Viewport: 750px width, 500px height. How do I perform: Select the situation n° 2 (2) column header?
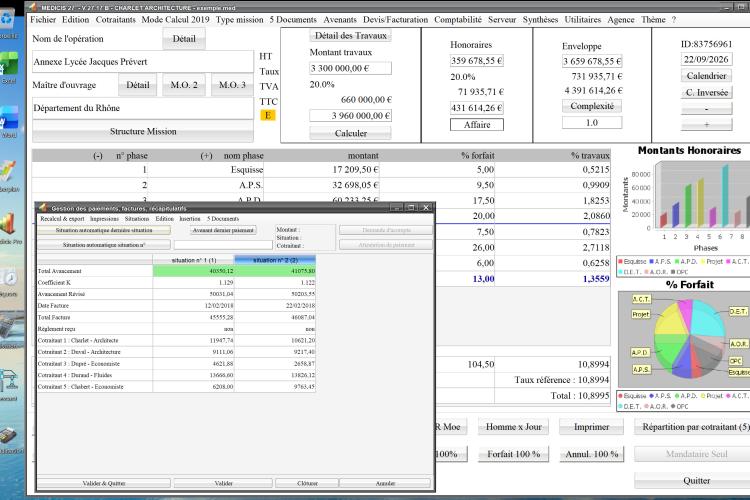pyautogui.click(x=275, y=260)
